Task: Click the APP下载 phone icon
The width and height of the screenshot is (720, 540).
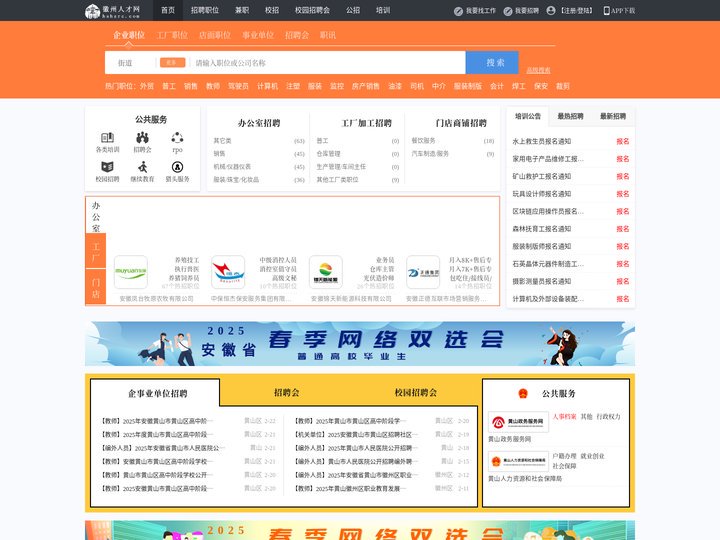Action: point(606,11)
